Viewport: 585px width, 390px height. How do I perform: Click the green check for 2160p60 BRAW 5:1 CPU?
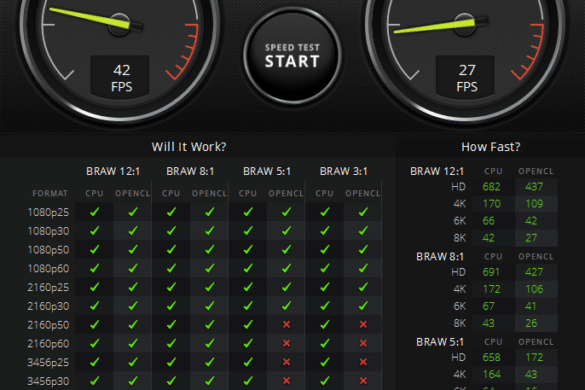coord(248,343)
